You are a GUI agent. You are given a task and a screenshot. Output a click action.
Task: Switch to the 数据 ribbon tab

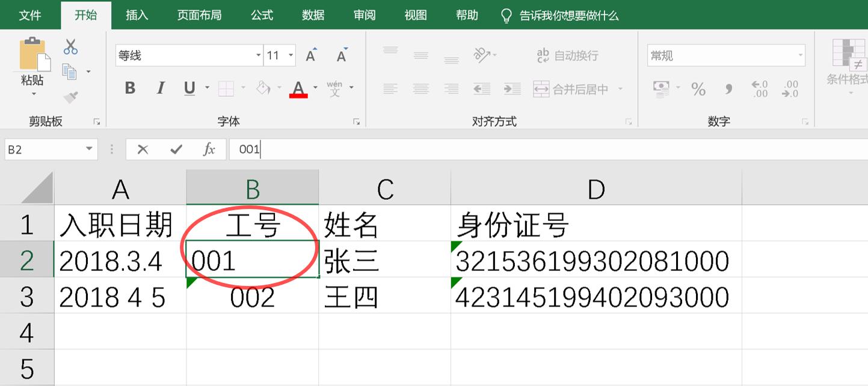tap(312, 15)
